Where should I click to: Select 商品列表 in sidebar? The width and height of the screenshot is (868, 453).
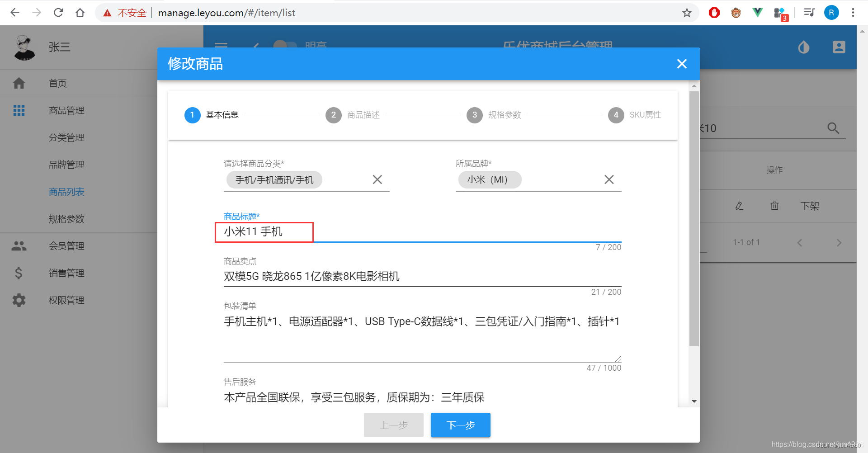point(66,192)
